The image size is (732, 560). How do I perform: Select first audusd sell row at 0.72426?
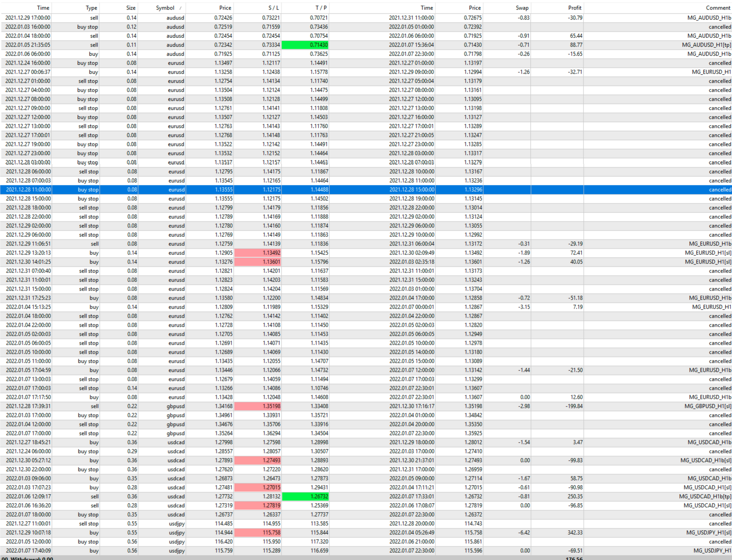(28, 18)
